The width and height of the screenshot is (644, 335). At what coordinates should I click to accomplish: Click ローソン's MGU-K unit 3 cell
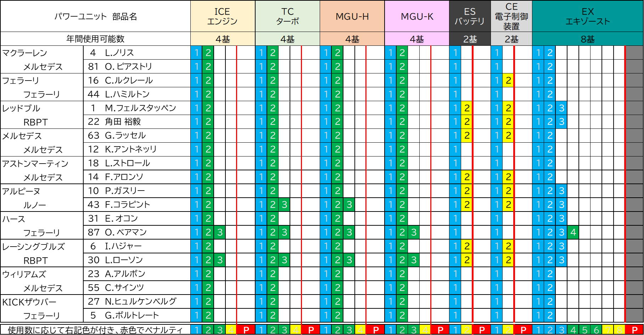pos(414,260)
